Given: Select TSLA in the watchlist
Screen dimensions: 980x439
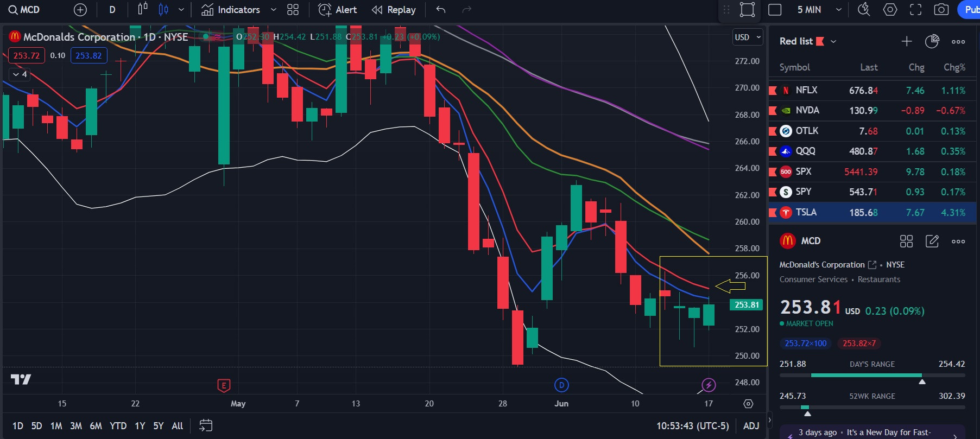Looking at the screenshot, I should pyautogui.click(x=872, y=212).
